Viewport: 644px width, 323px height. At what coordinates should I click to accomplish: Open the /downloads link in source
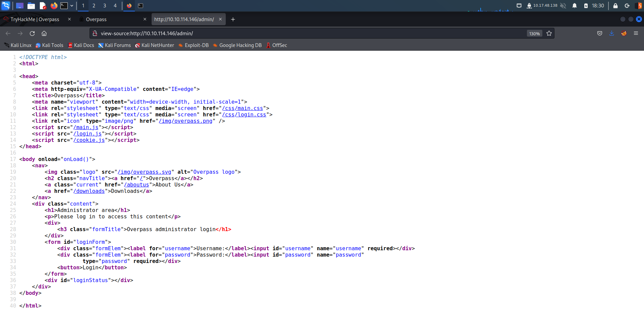(x=89, y=191)
